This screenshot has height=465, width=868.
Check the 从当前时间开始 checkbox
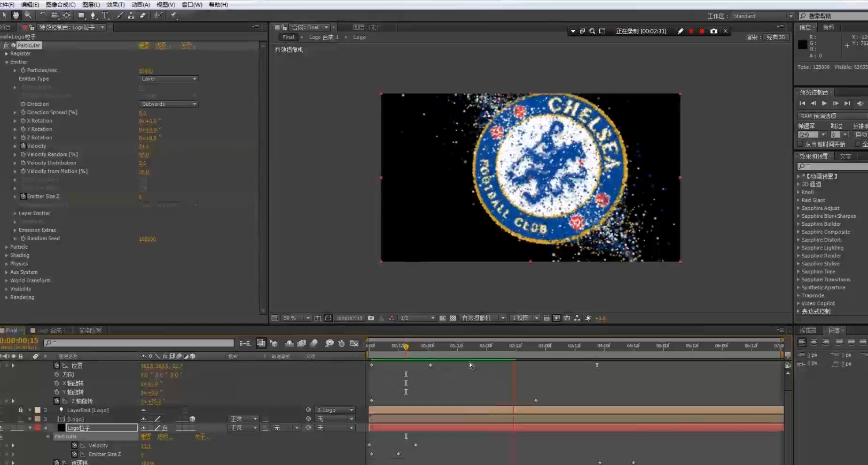(x=800, y=144)
